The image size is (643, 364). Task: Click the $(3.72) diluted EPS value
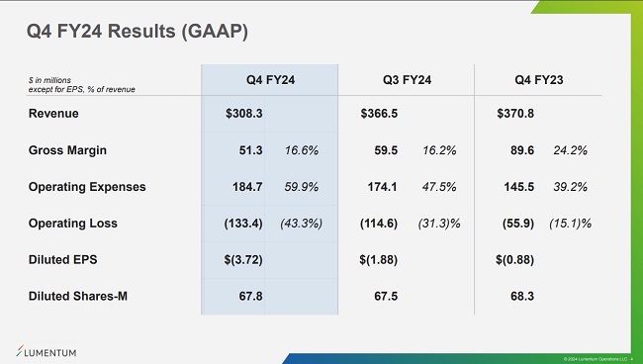pyautogui.click(x=243, y=260)
